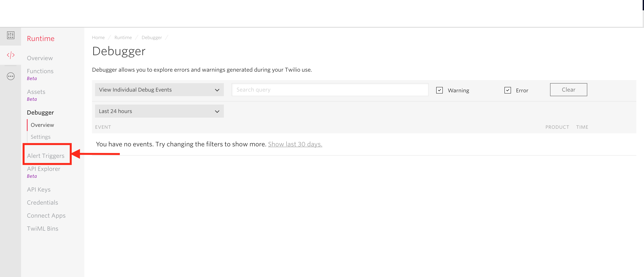Viewport: 644px width, 277px height.
Task: Go to Functions Beta menu item
Action: coord(40,71)
